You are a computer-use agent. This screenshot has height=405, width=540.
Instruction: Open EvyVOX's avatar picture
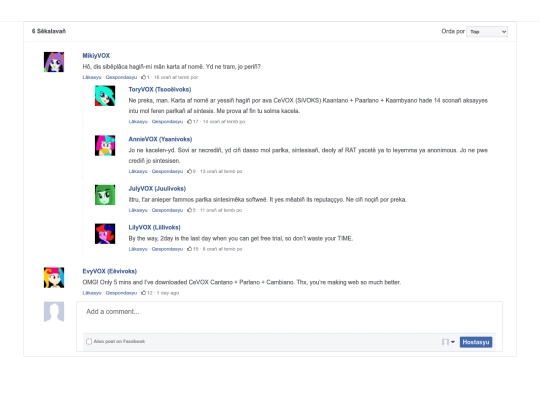tap(54, 278)
